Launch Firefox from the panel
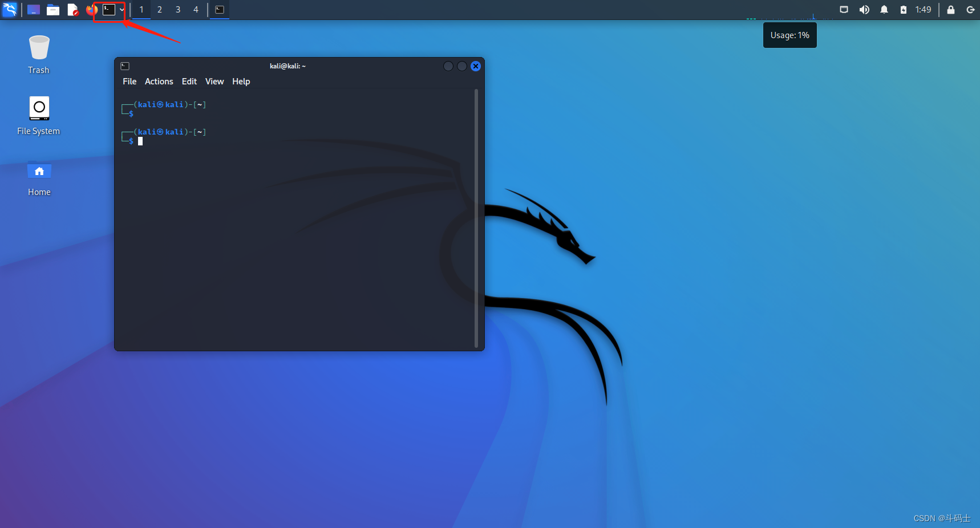980x528 pixels. (91, 10)
